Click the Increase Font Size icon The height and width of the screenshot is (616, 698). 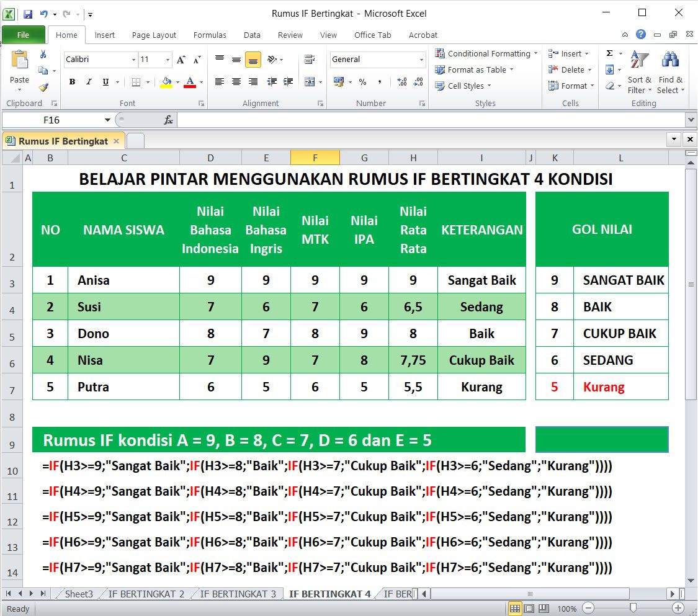(x=181, y=60)
